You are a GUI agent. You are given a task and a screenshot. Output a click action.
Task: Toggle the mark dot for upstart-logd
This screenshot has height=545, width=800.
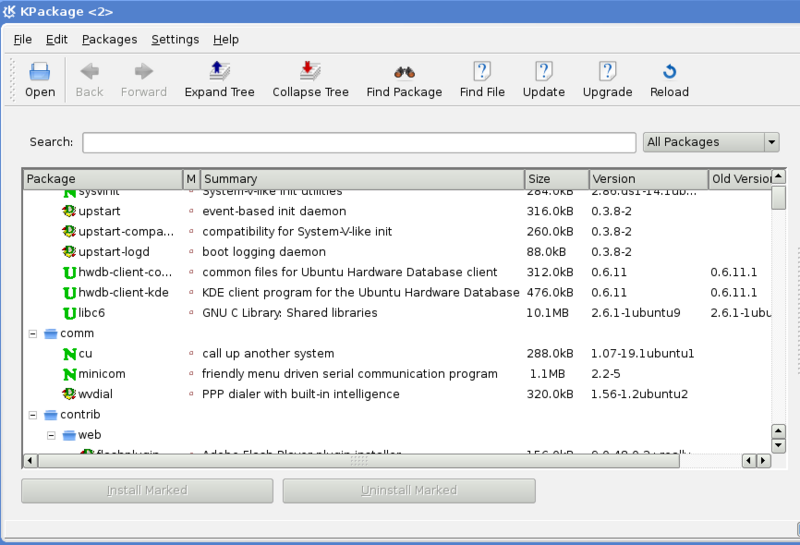point(191,252)
